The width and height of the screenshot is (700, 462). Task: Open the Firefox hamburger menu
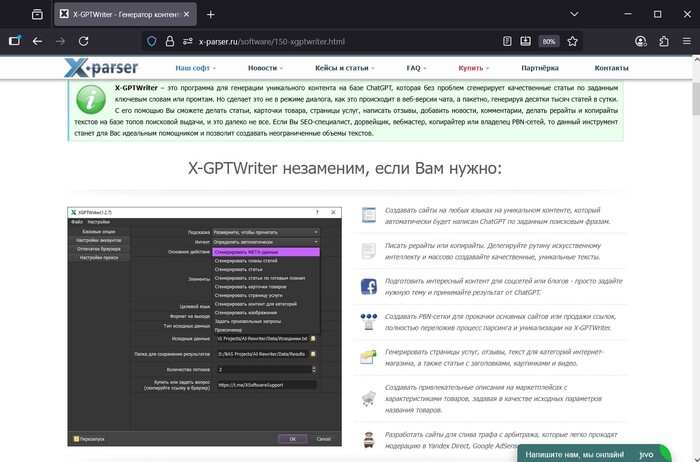click(x=686, y=42)
